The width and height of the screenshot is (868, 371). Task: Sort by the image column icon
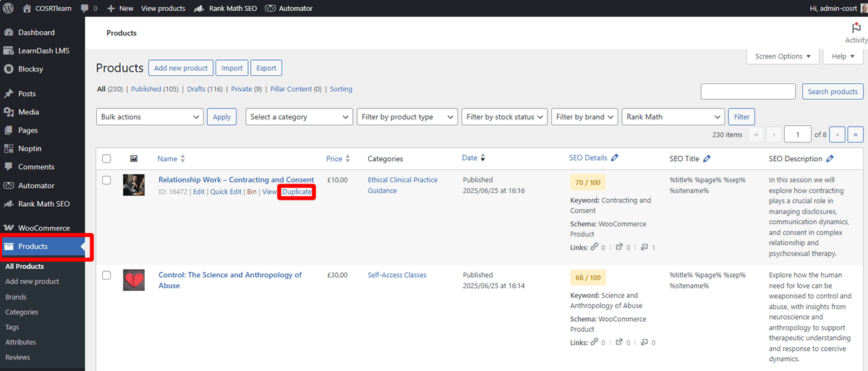click(134, 158)
